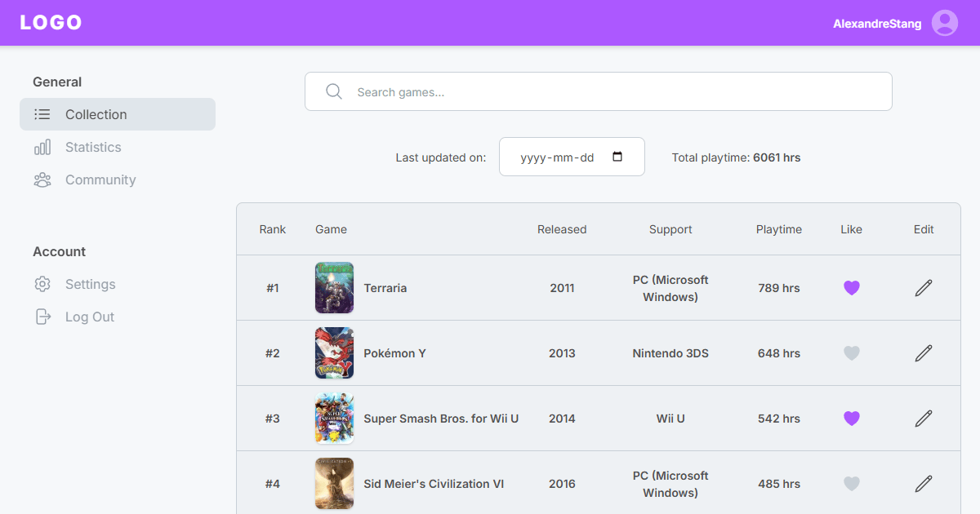980x514 pixels.
Task: Click the magnifying glass search icon
Action: tap(334, 91)
